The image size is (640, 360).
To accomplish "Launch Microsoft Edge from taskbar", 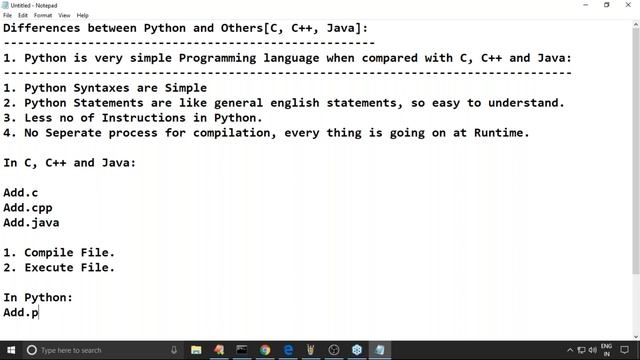I will coord(288,350).
